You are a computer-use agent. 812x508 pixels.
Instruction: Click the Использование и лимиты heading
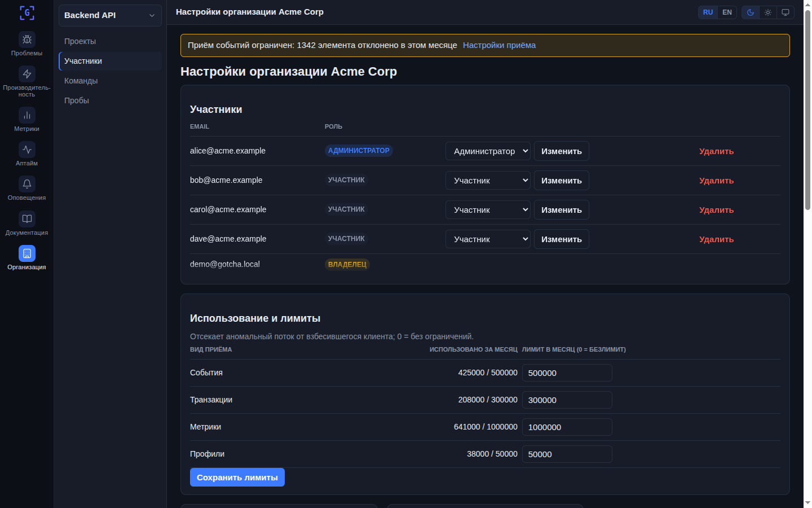coord(255,318)
